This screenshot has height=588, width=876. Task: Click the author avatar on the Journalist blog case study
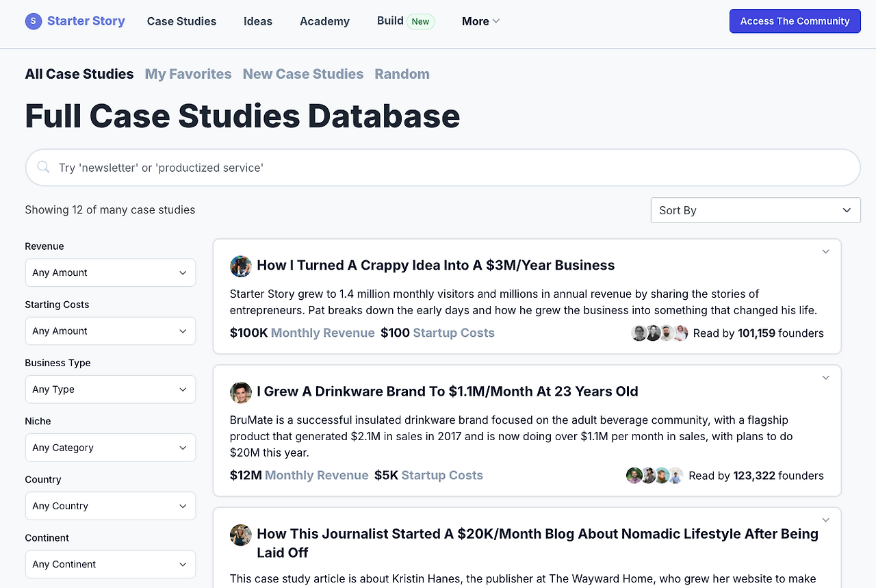241,535
